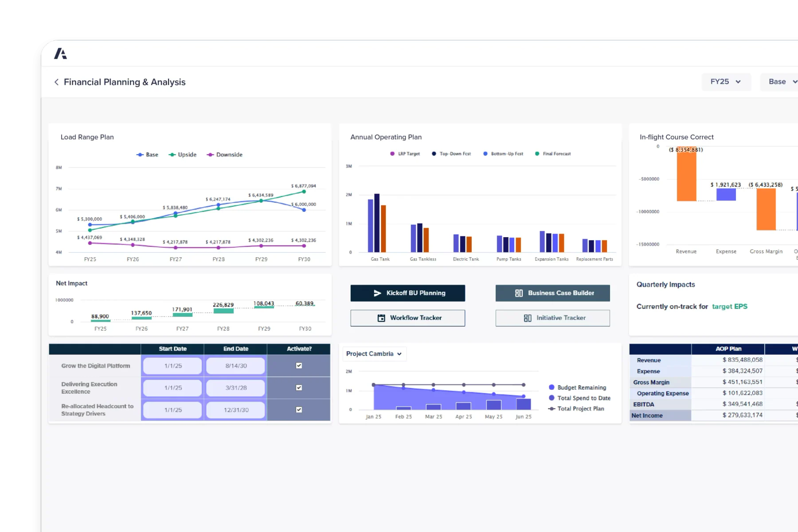Edit end date 3/31/28 field
The width and height of the screenshot is (798, 532).
236,387
